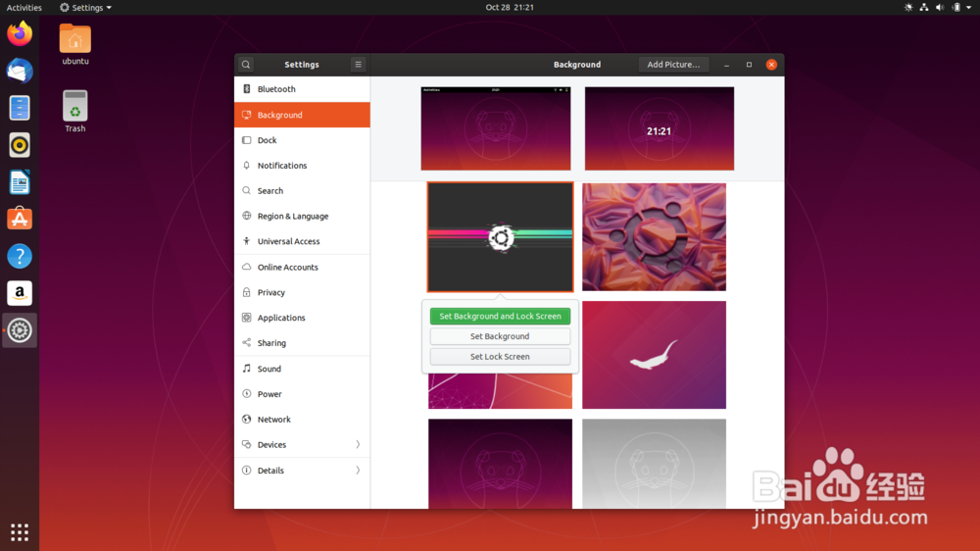Open the Network settings panel
The height and width of the screenshot is (551, 980).
(x=302, y=420)
